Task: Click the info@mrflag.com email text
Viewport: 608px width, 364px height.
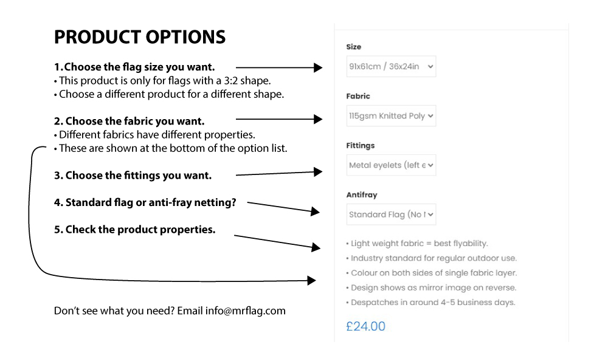Action: click(246, 311)
